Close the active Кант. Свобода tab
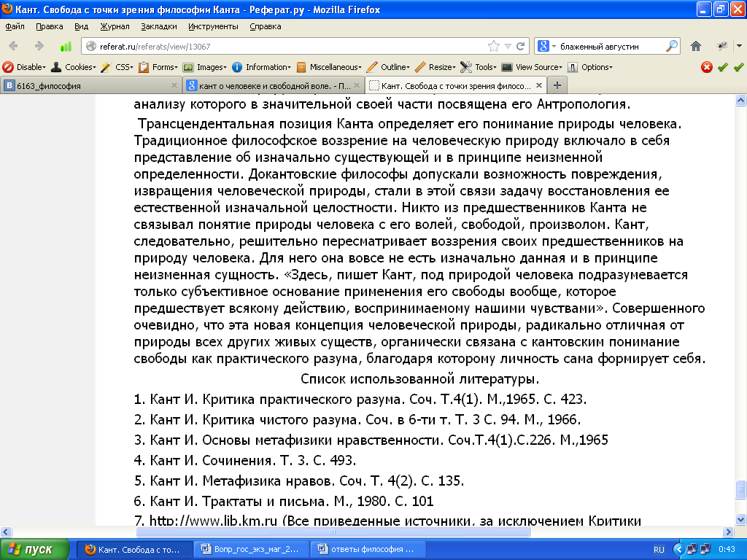The image size is (747, 560). tap(539, 85)
